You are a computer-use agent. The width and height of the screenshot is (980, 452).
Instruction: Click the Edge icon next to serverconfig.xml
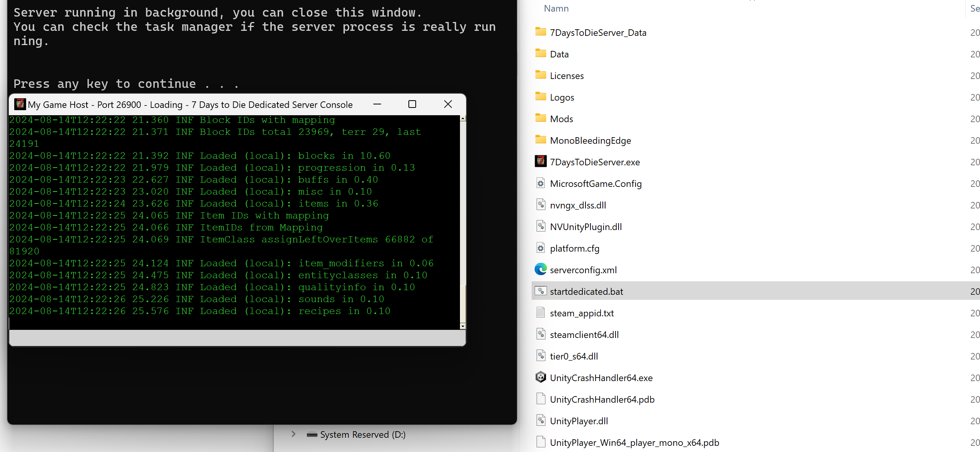coord(540,270)
